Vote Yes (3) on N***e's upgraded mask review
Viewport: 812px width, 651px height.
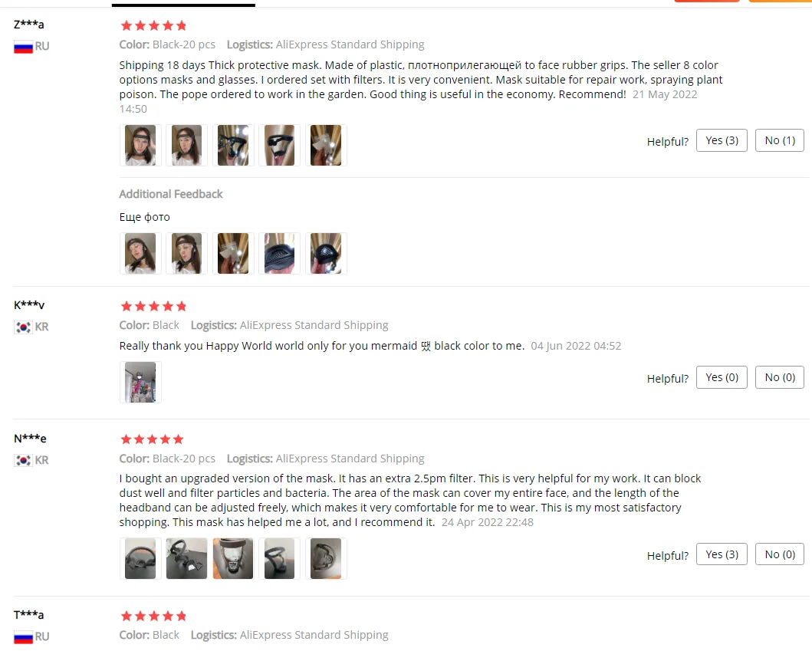(722, 554)
